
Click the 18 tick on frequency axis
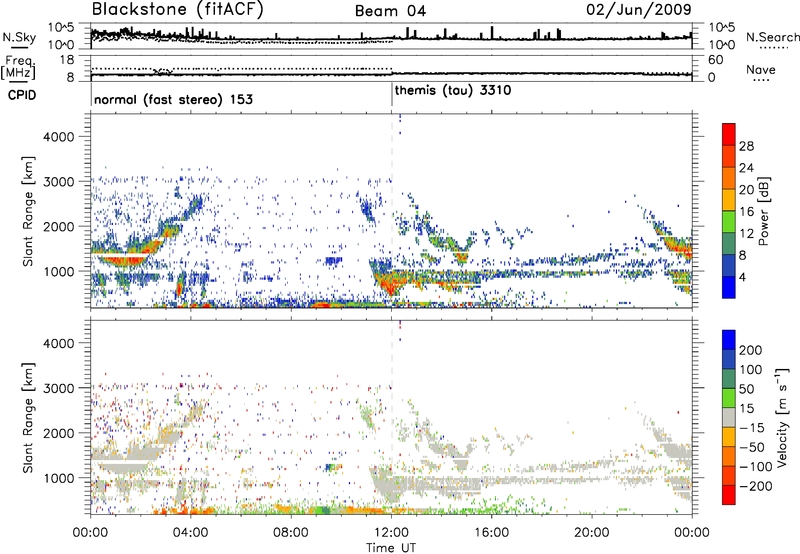67,60
